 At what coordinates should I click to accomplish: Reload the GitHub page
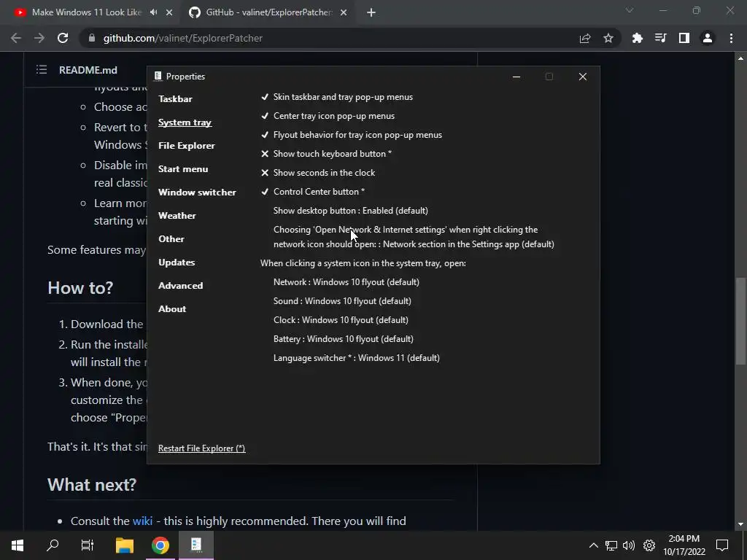click(63, 38)
